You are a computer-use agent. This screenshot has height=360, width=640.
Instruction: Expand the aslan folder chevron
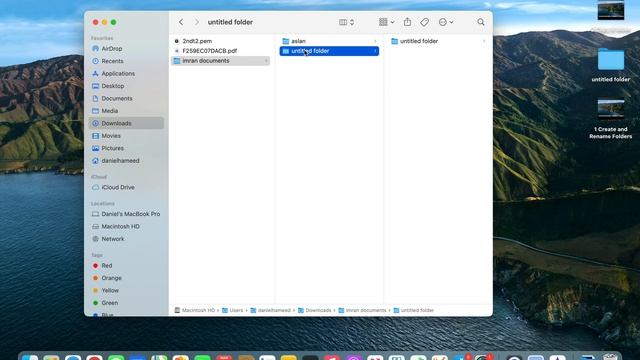(x=375, y=41)
